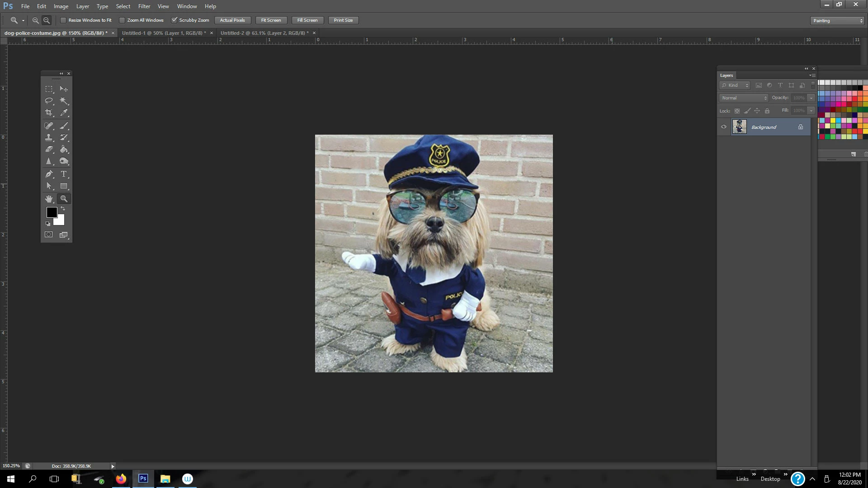This screenshot has height=488, width=868.
Task: Select the Crop tool
Action: 49,113
